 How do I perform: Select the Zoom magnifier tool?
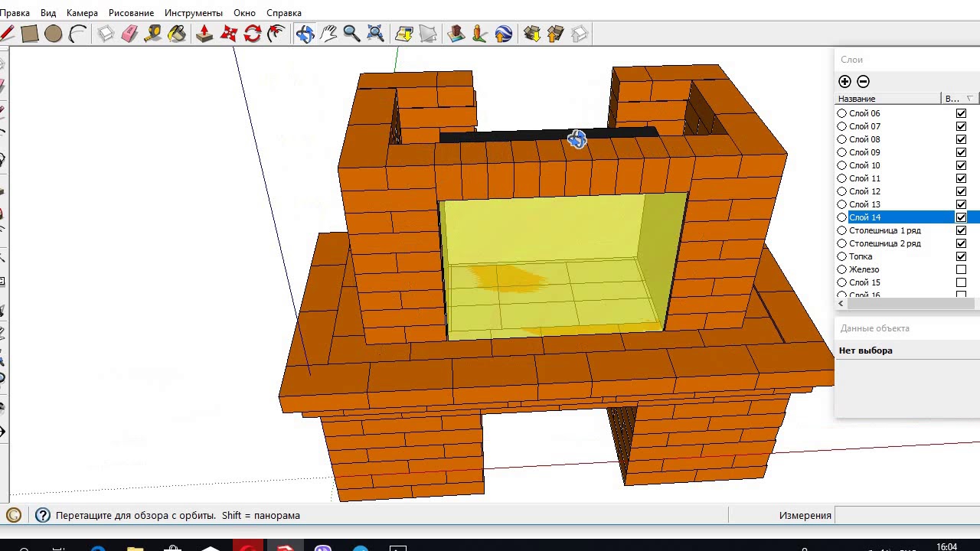[351, 34]
